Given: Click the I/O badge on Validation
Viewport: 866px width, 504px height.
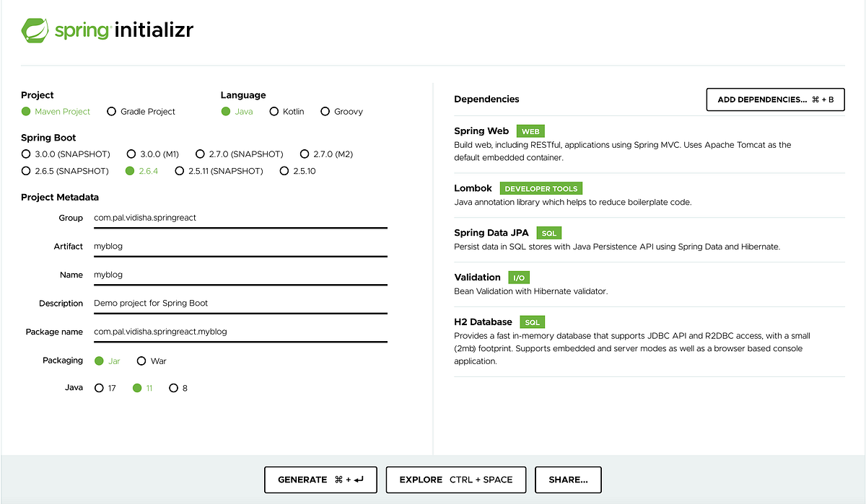Looking at the screenshot, I should [520, 277].
